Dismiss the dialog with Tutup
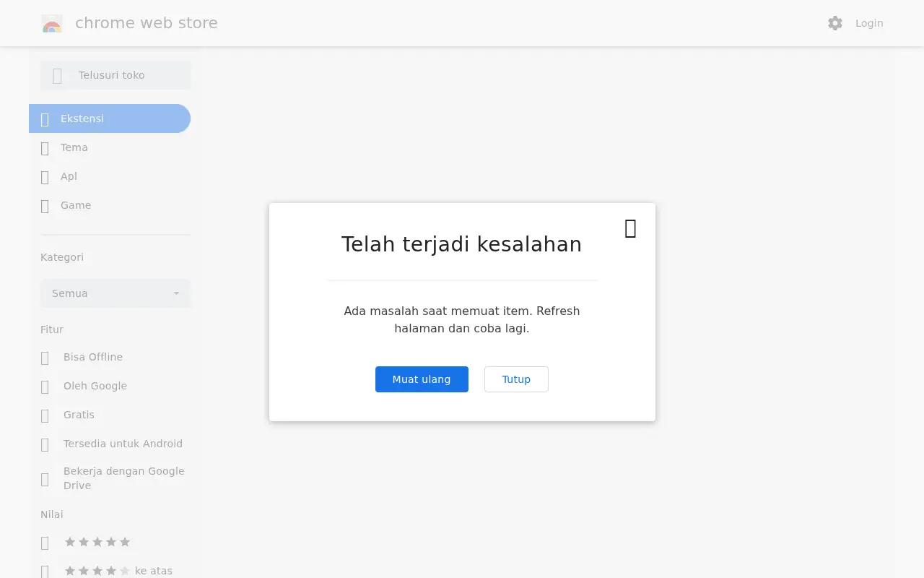The image size is (924, 578). [x=516, y=379]
